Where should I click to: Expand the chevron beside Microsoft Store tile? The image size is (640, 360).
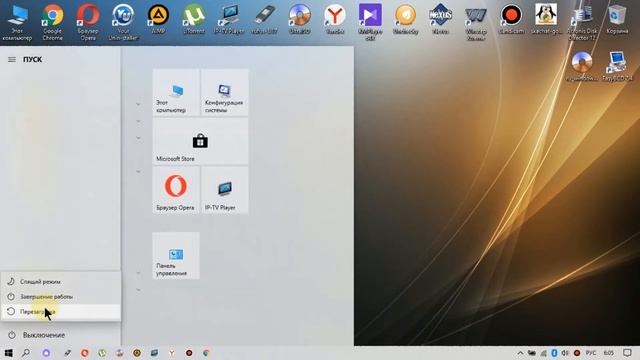138,138
